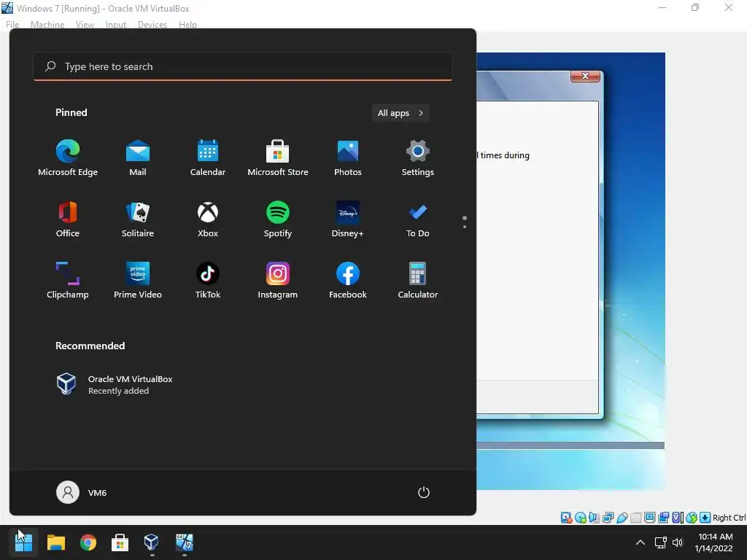
Task: Click VirtualBox mouse integration indicator
Action: click(x=692, y=518)
